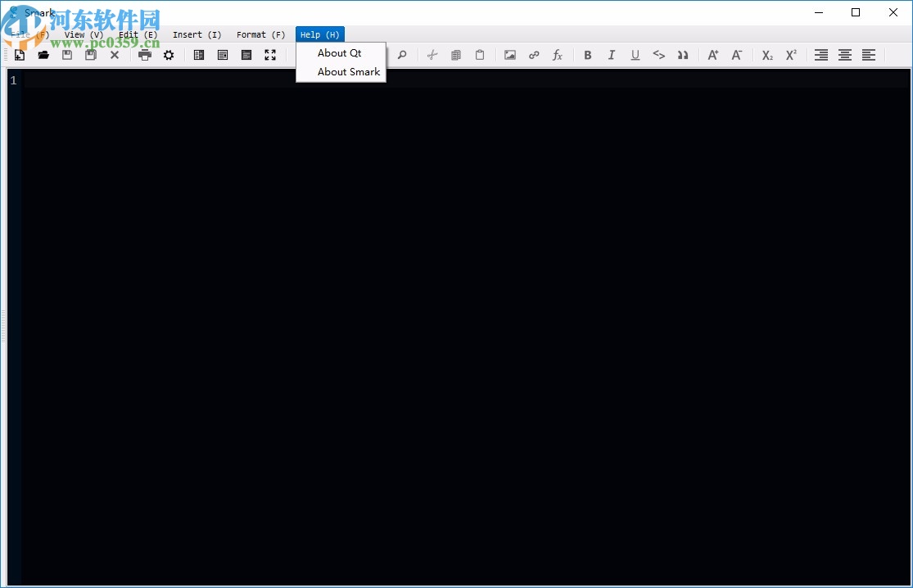Select About Qt from Help menu
This screenshot has width=913, height=588.
coord(338,52)
